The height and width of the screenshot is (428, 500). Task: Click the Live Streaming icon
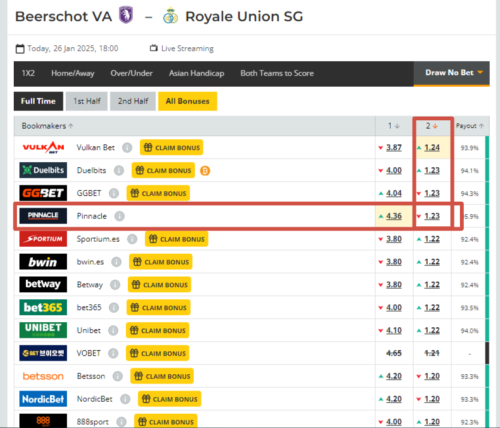(x=153, y=48)
